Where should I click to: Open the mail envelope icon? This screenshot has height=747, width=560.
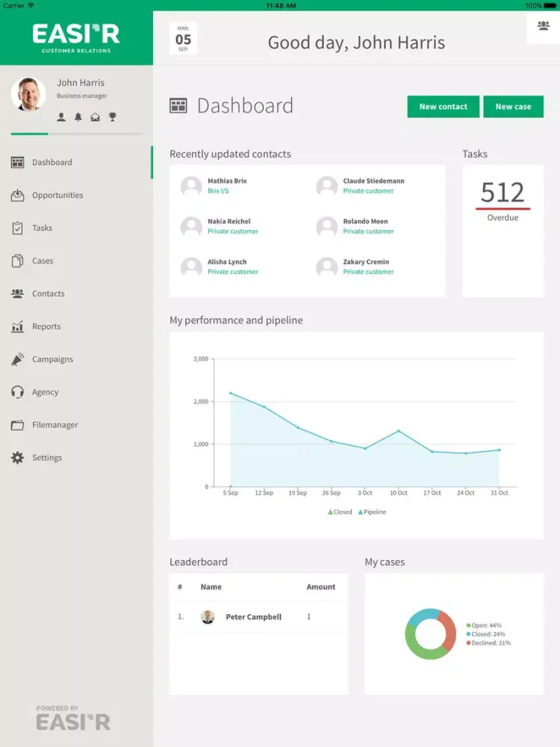tap(96, 117)
